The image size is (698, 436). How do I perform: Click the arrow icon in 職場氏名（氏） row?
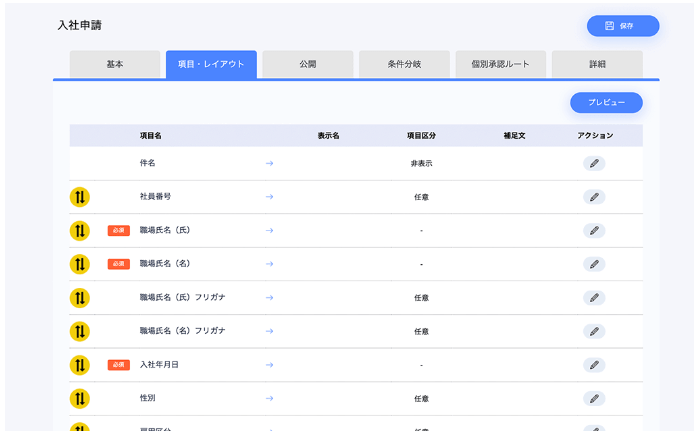pyautogui.click(x=269, y=231)
